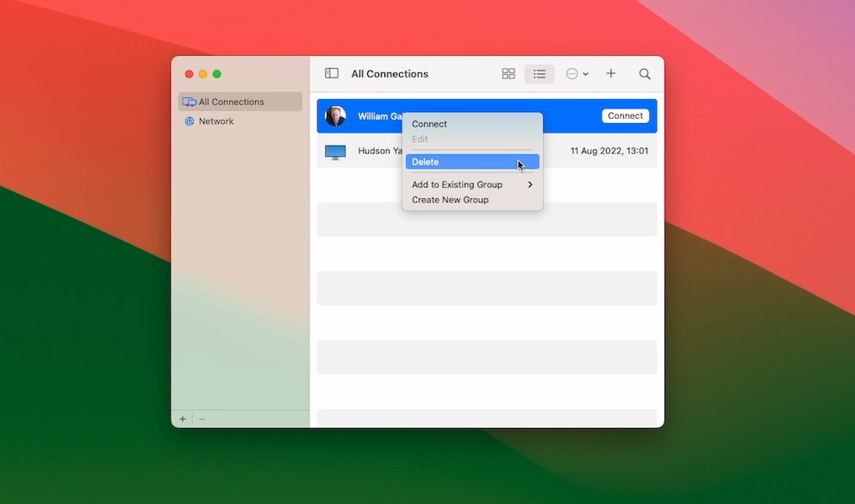Select Create New Group menu entry
The image size is (855, 504).
tap(450, 200)
